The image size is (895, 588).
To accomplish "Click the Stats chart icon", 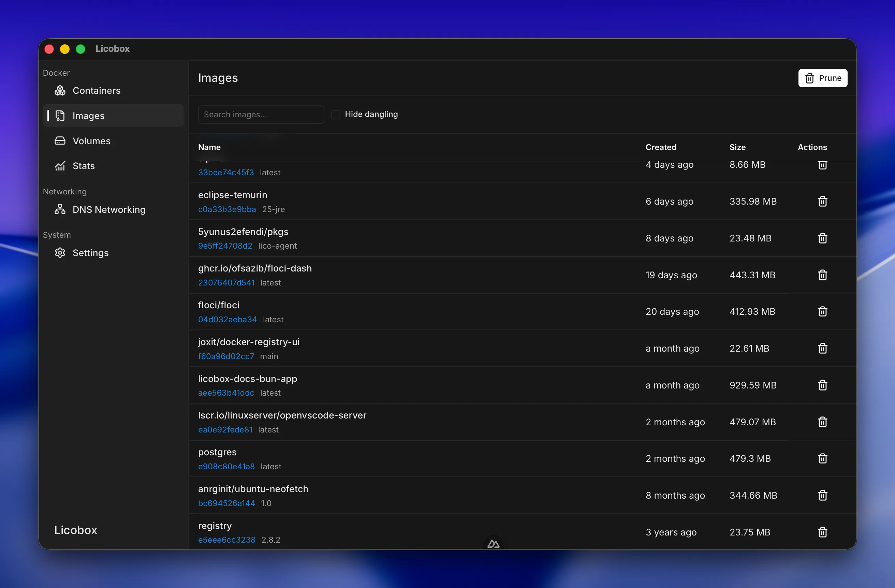I will [60, 166].
